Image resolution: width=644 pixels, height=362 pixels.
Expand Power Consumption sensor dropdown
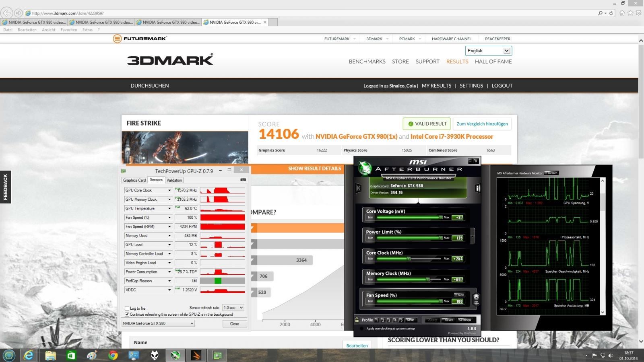pos(169,272)
